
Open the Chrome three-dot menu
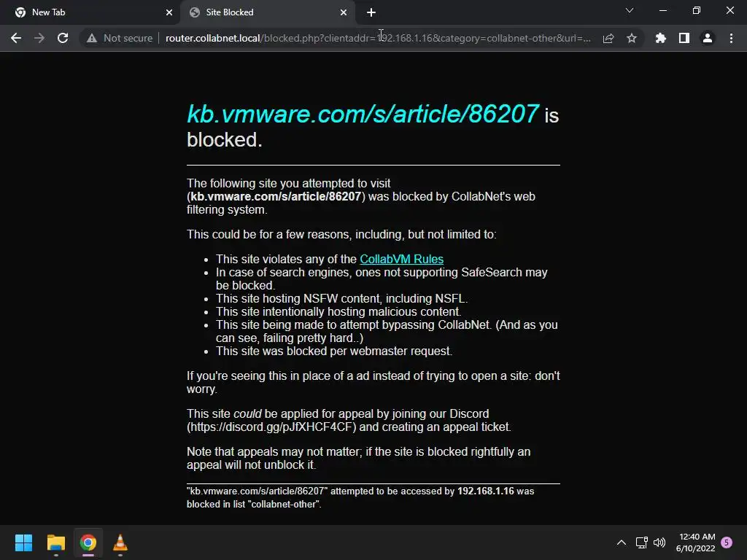point(731,38)
